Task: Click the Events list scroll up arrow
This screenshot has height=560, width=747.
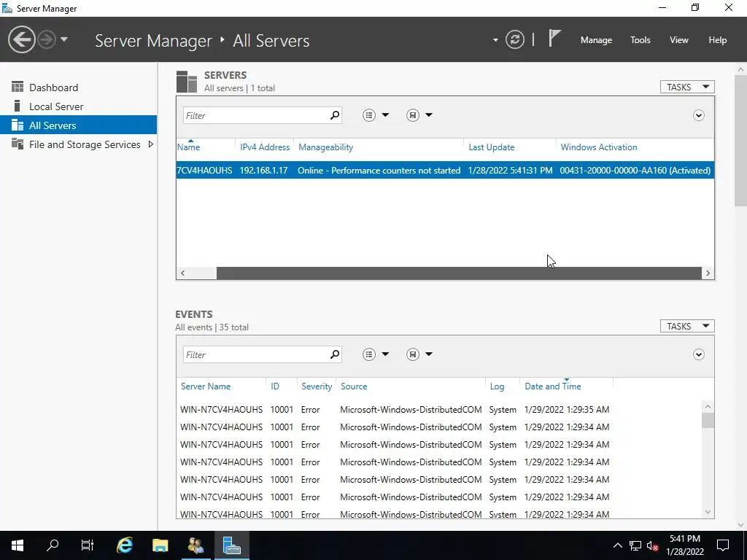Action: point(708,406)
